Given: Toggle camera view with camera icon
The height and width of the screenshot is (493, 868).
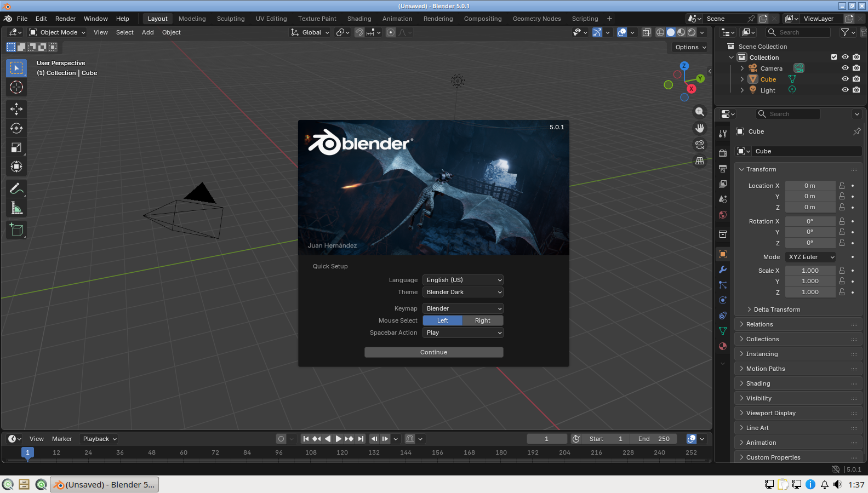Looking at the screenshot, I should [x=700, y=145].
